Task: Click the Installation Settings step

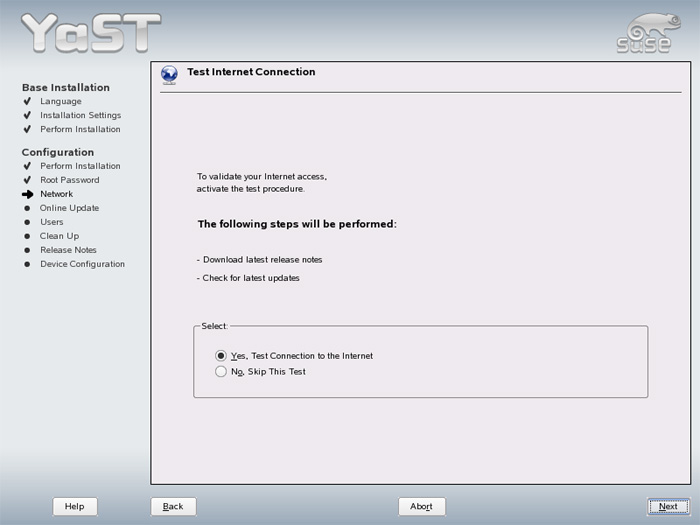Action: (x=80, y=115)
